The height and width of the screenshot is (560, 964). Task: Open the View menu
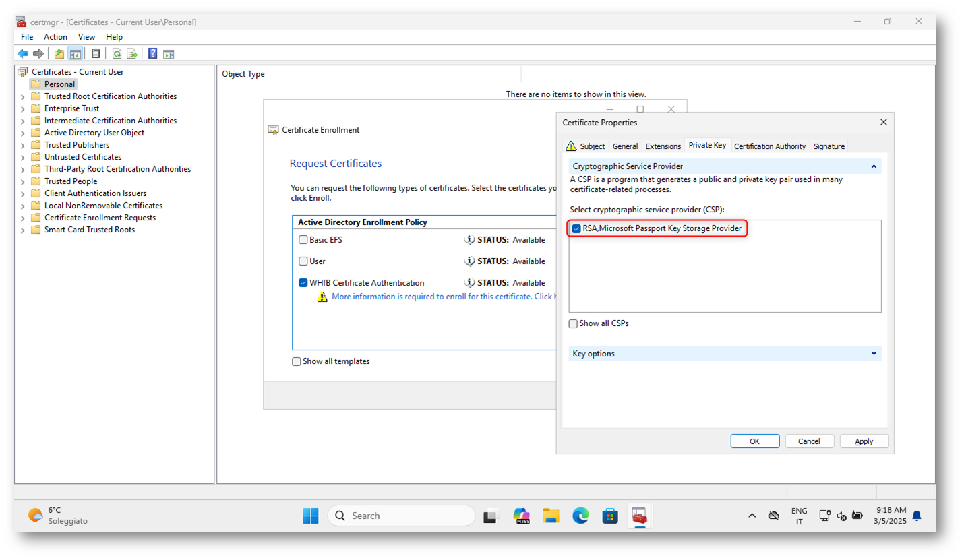coord(86,37)
